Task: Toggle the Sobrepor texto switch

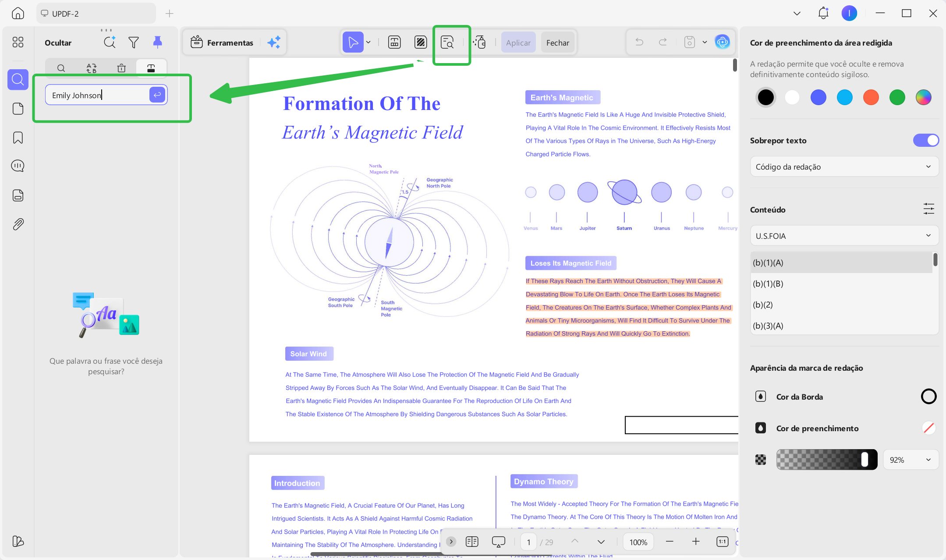Action: click(926, 140)
